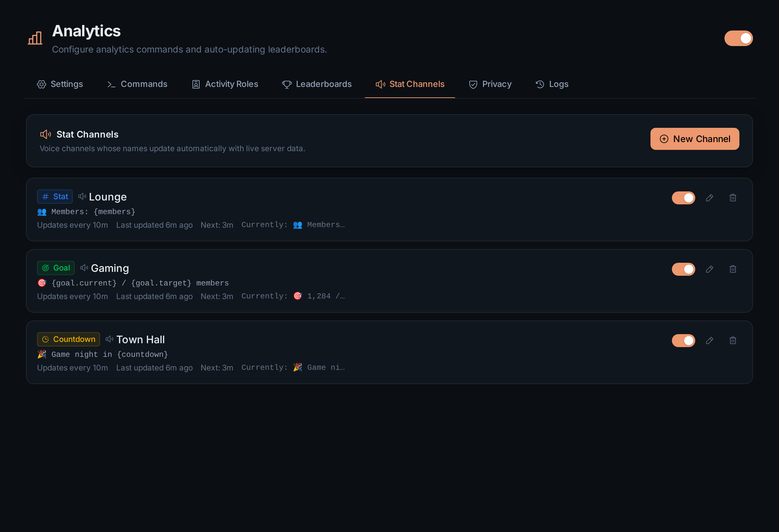Click "Updates every 10m" in the Lounge card

[x=73, y=225]
